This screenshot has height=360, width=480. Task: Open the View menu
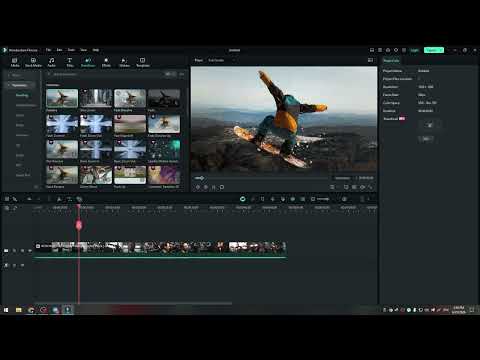click(83, 50)
